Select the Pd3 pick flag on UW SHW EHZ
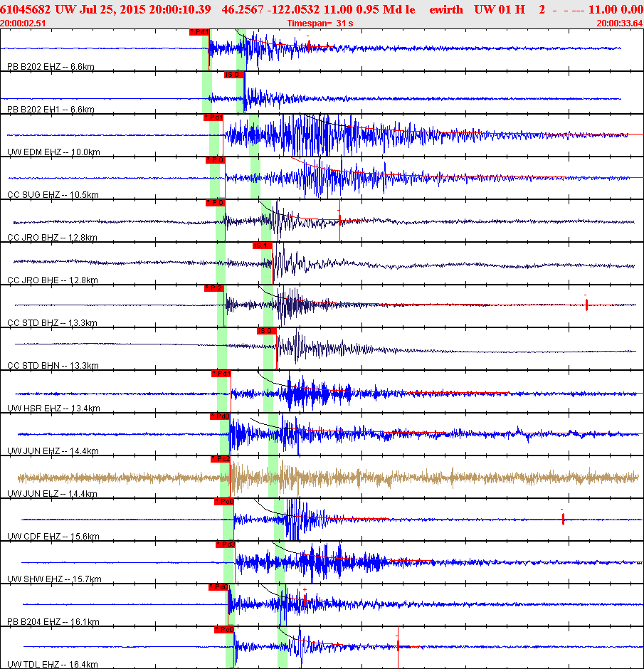This screenshot has height=669, width=644. (x=226, y=544)
